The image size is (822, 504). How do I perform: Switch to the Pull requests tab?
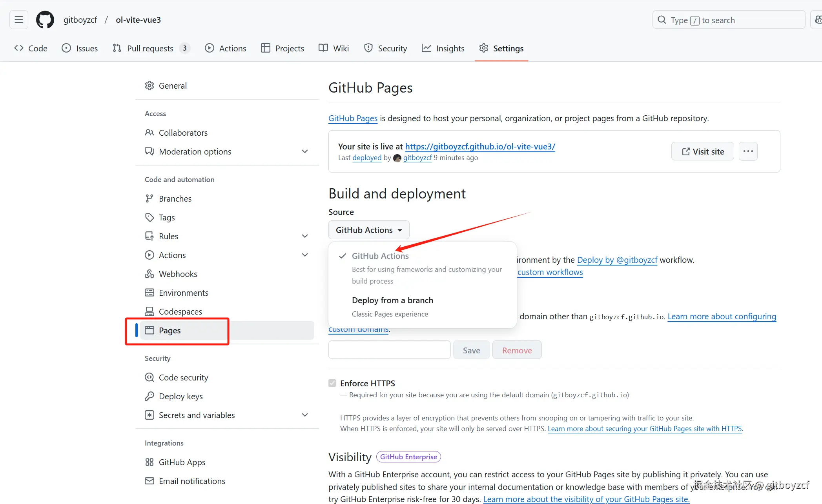click(150, 48)
